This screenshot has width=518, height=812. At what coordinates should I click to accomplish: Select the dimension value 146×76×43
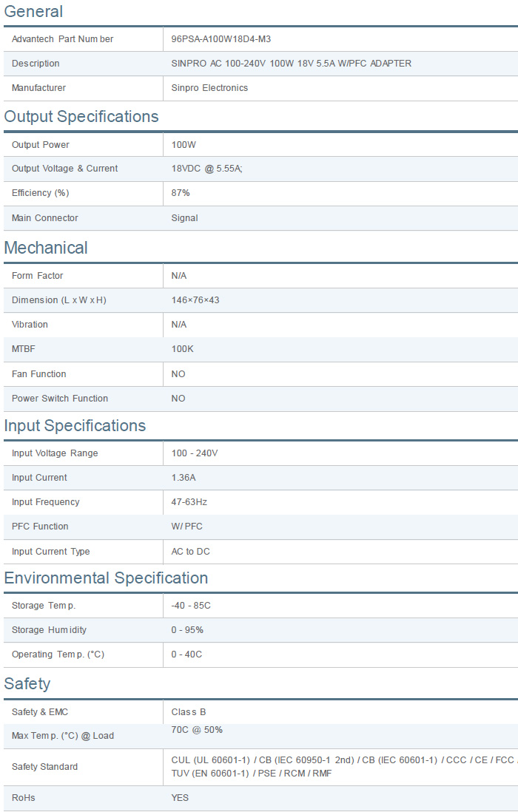coord(195,300)
